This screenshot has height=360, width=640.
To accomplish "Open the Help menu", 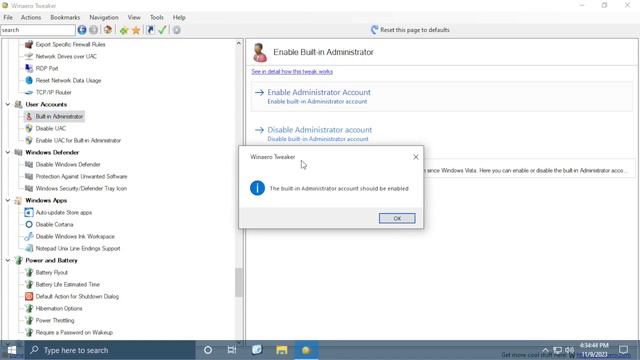I will [x=179, y=18].
